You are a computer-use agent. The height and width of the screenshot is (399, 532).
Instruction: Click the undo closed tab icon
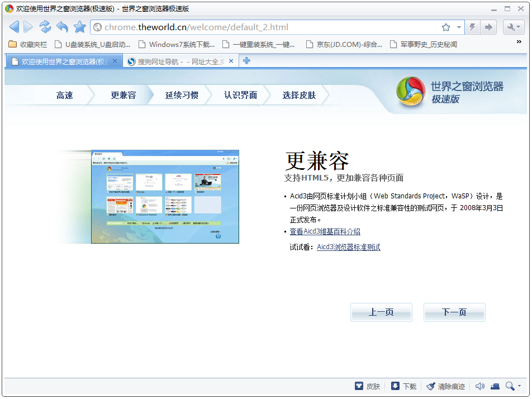coord(62,27)
